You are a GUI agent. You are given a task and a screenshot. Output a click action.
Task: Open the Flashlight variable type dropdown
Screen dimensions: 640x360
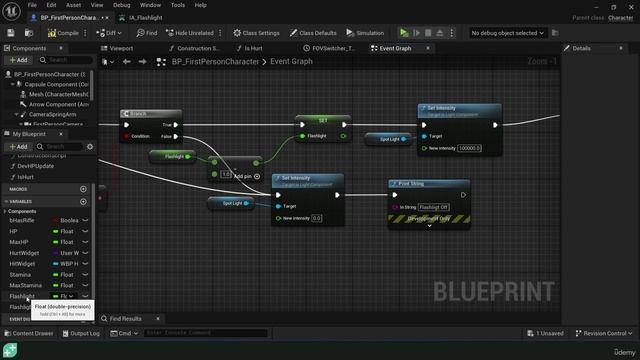coord(64,296)
